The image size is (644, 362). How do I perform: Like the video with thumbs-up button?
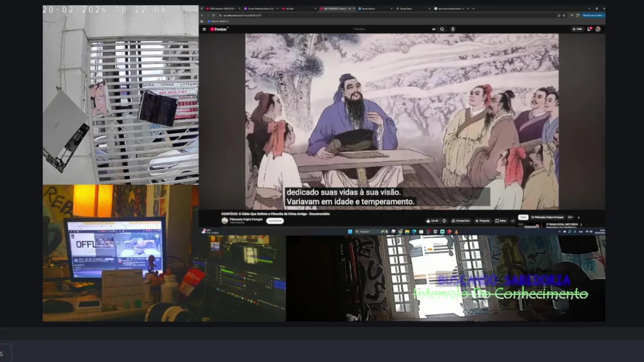(x=432, y=221)
